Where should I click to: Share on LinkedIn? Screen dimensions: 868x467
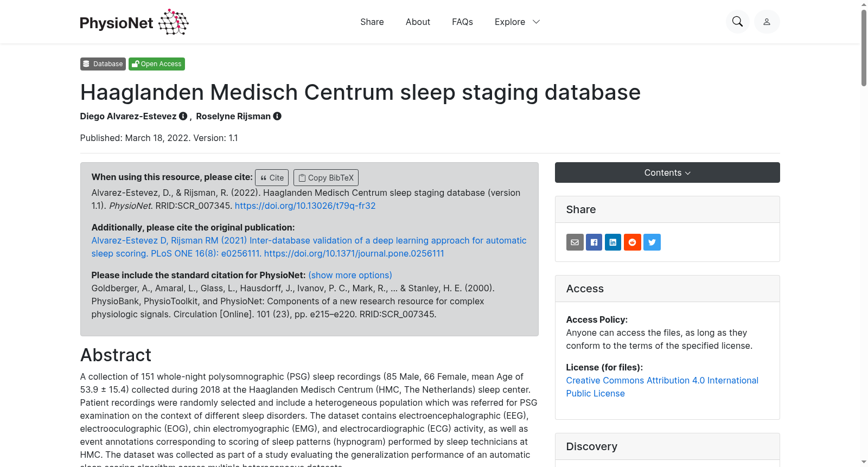pos(613,242)
